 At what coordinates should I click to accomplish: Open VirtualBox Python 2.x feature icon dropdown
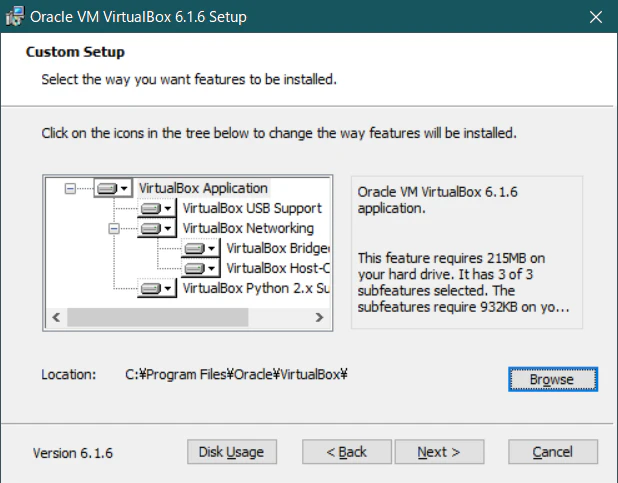[156, 289]
